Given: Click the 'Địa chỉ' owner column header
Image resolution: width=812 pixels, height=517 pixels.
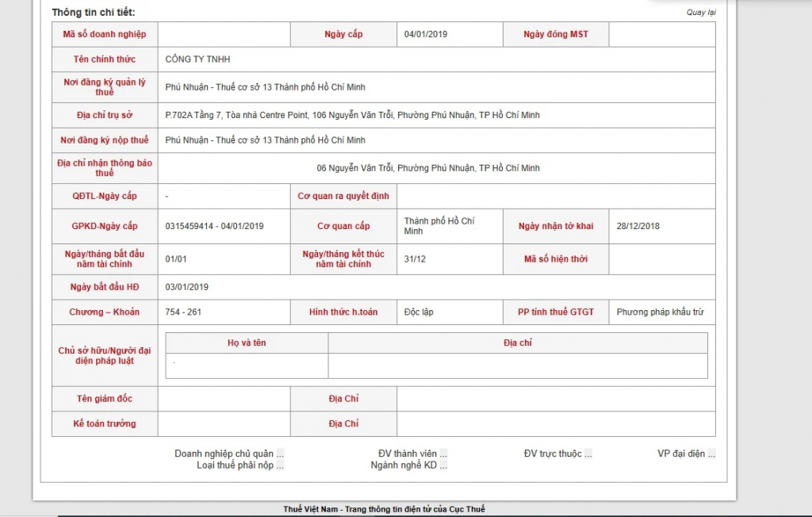Looking at the screenshot, I should [517, 343].
